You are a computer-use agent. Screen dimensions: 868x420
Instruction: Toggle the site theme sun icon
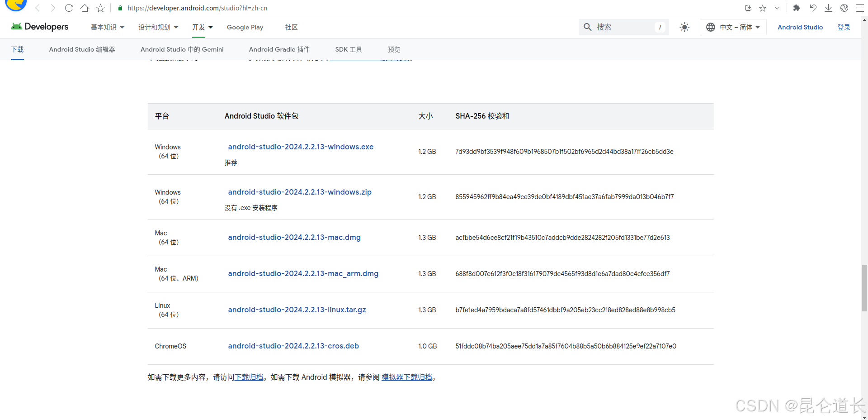pyautogui.click(x=684, y=27)
